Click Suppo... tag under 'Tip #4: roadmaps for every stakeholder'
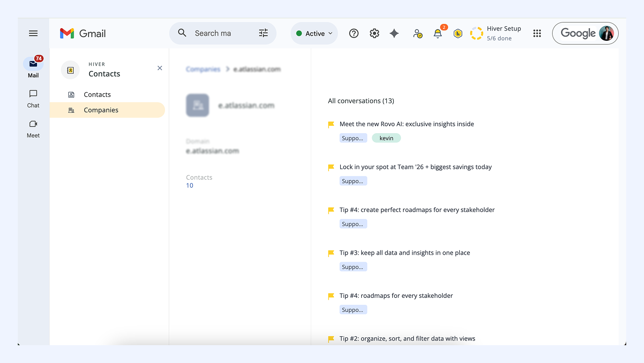The height and width of the screenshot is (363, 644). coord(353,310)
